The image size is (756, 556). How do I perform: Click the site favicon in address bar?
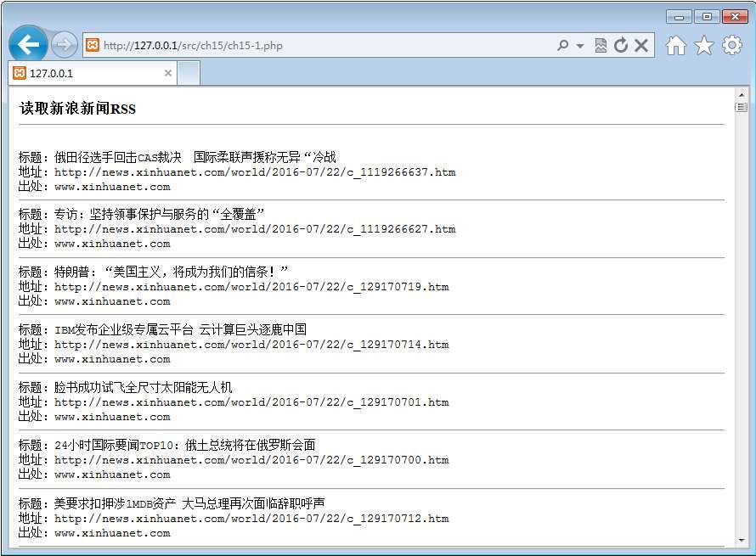pyautogui.click(x=92, y=45)
